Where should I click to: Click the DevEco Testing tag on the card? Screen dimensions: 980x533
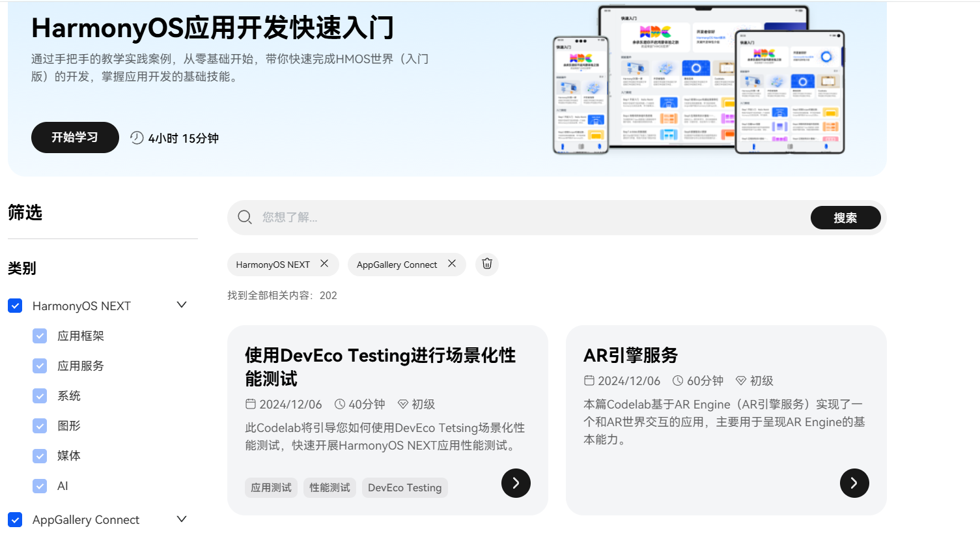click(x=404, y=487)
